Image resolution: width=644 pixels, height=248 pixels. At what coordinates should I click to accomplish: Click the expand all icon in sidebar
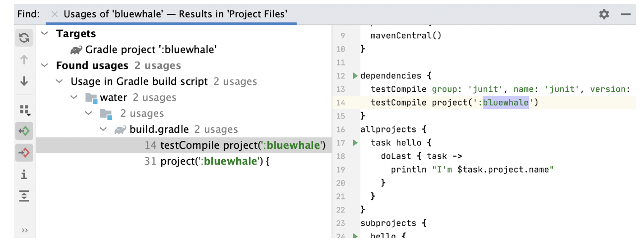24,195
